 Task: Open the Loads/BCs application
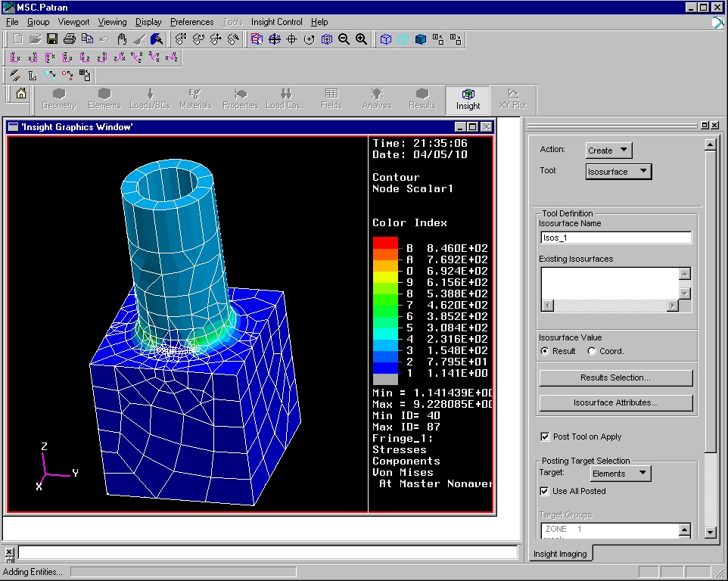tap(150, 99)
